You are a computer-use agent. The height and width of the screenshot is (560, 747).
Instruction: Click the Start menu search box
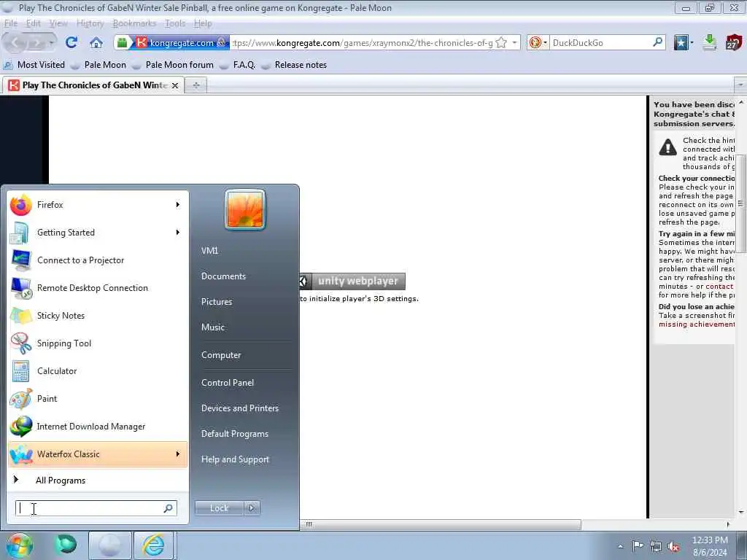coord(96,508)
